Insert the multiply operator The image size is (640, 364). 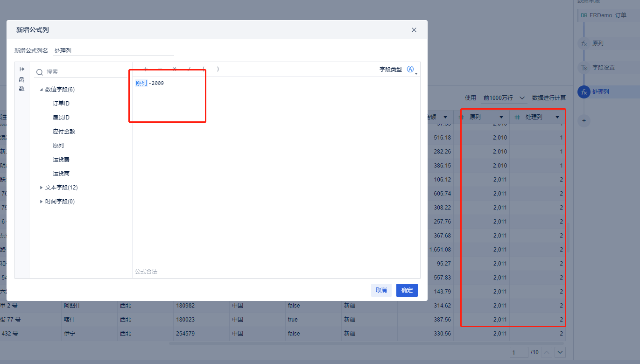tap(175, 69)
